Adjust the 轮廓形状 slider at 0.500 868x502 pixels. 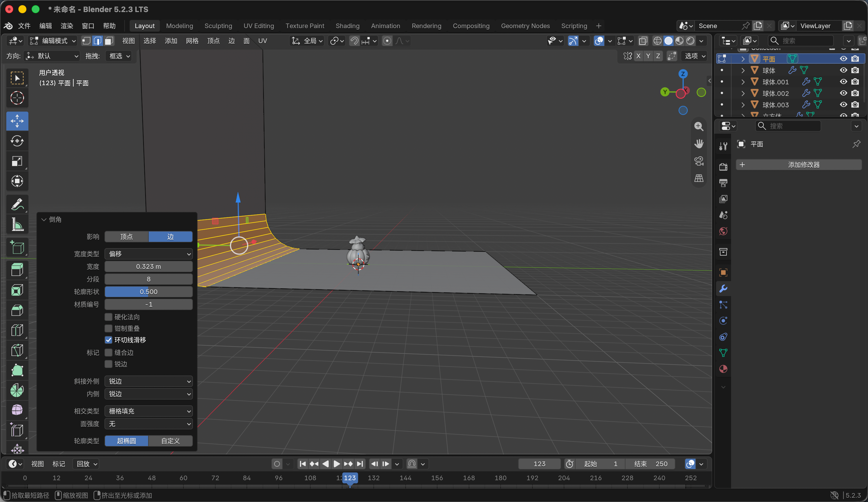(148, 292)
